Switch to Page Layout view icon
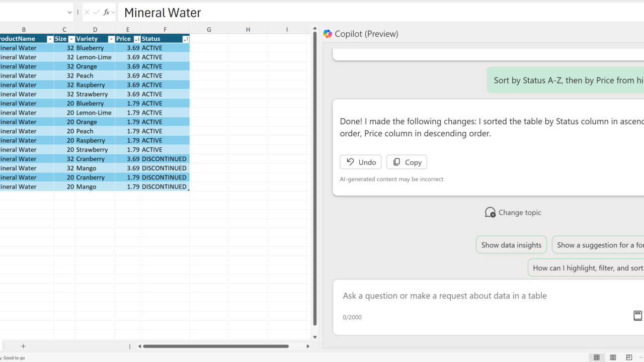This screenshot has height=362, width=644. tap(613, 357)
